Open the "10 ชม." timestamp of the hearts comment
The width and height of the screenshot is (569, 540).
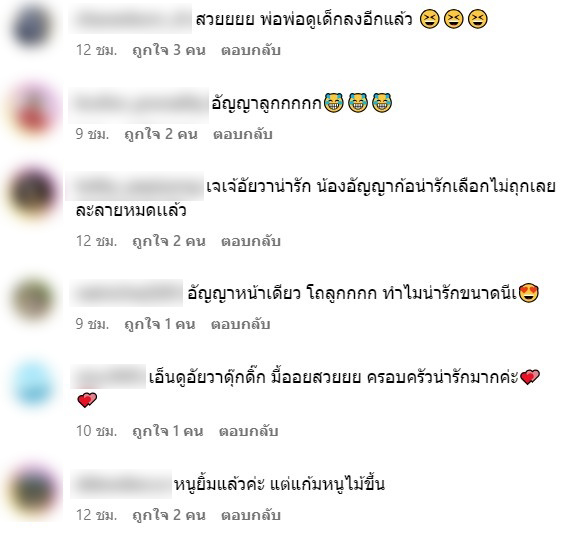(x=97, y=431)
